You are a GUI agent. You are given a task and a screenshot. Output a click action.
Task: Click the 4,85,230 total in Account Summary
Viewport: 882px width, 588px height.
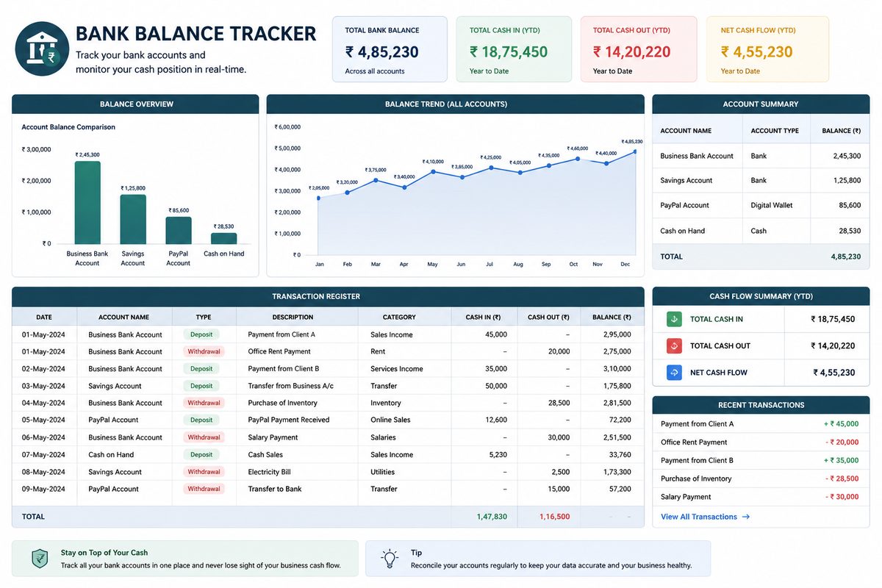[846, 257]
